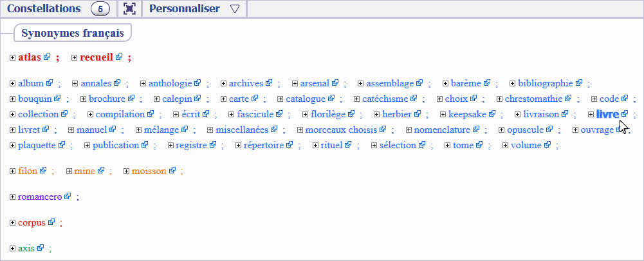The image size is (644, 261).
Task: Expand the plus box before album
Action: coord(13,83)
